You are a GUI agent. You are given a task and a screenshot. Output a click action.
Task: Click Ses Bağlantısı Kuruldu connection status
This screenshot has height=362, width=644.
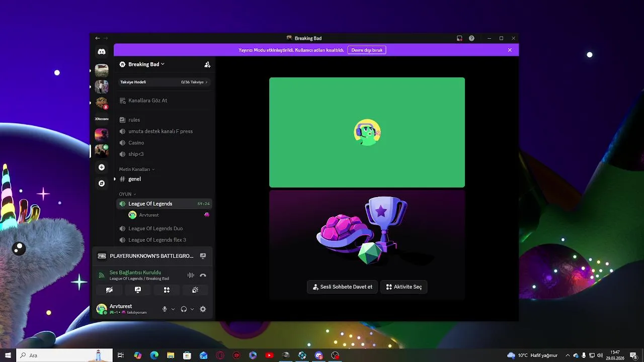pos(135,273)
